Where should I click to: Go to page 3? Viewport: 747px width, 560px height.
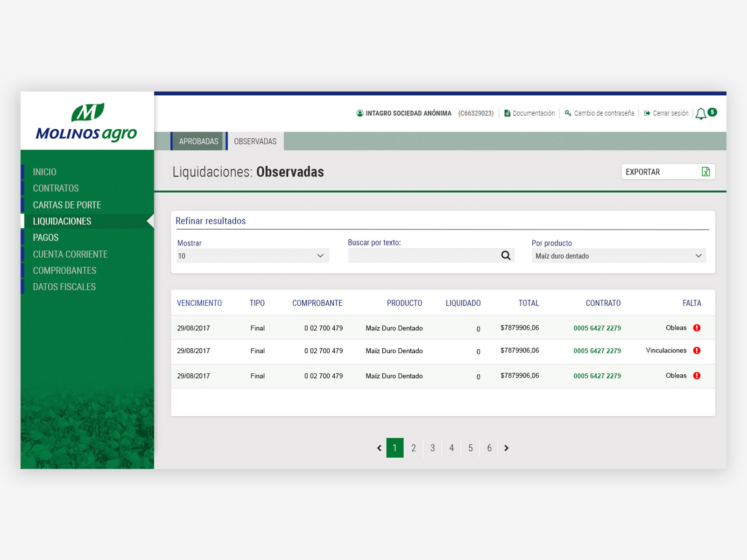(x=433, y=448)
